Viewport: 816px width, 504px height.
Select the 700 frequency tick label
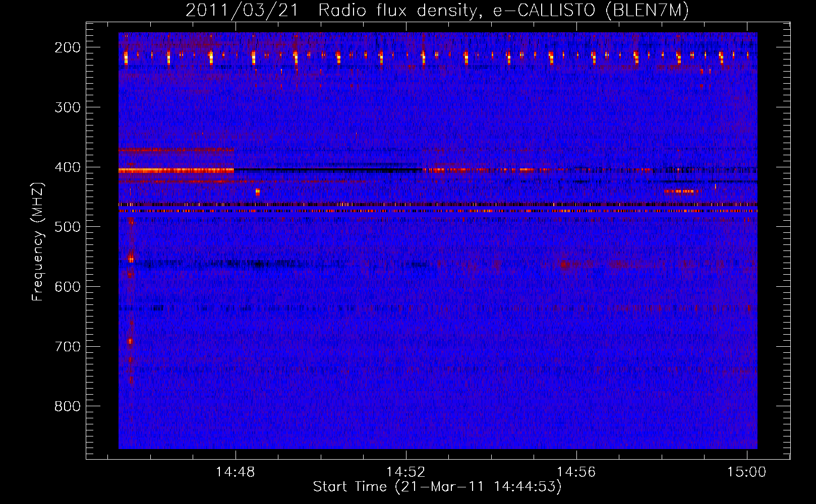67,347
